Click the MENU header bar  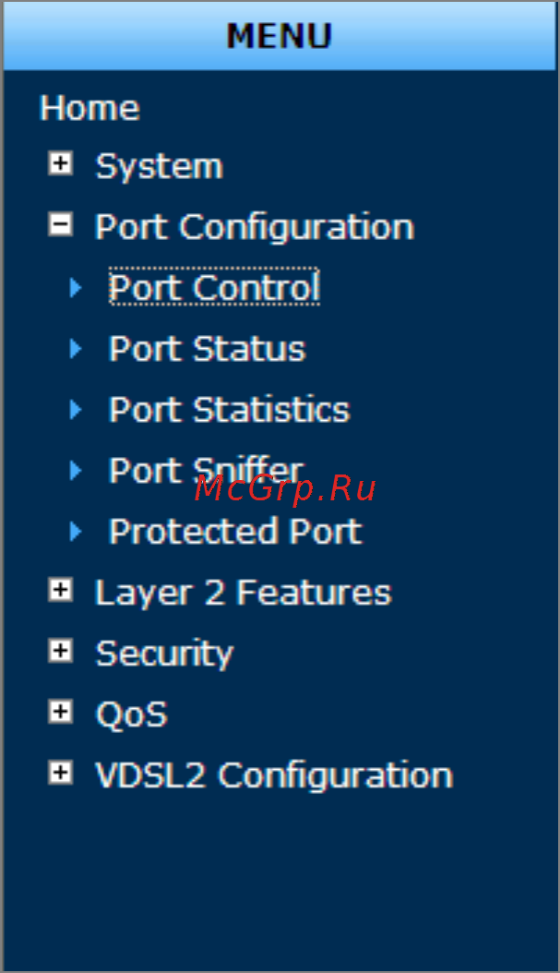280,35
